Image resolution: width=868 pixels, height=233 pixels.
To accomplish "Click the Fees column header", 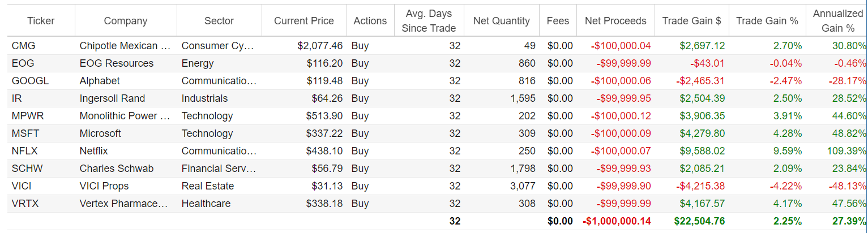I will [x=558, y=21].
